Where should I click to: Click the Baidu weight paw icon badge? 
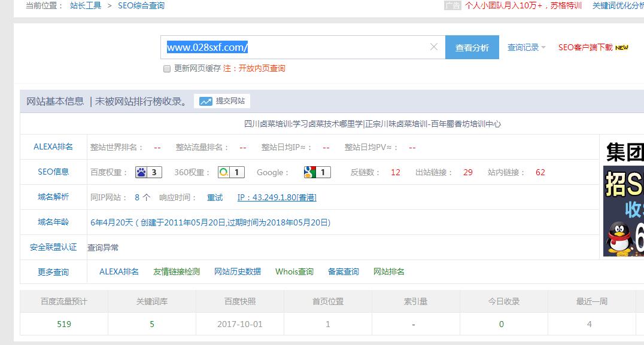pos(148,172)
